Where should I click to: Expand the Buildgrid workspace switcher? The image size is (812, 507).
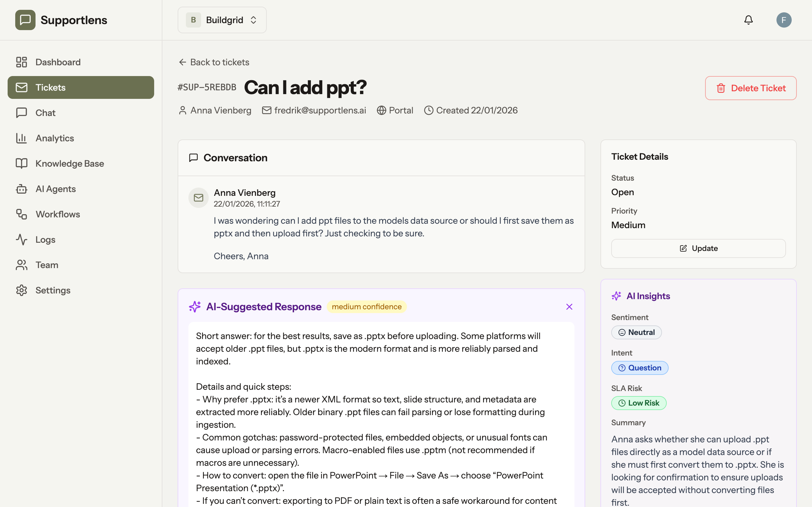[x=222, y=20]
